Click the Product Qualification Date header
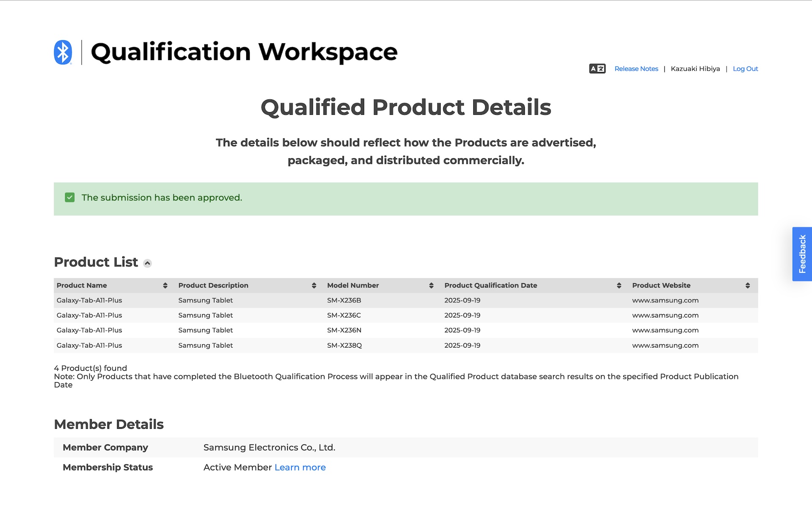 (x=491, y=285)
